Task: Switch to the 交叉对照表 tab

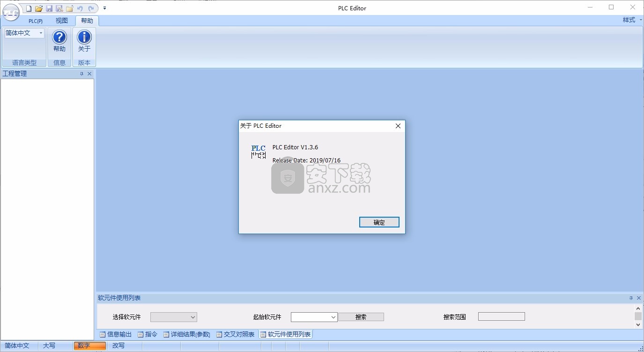Action: (236, 334)
